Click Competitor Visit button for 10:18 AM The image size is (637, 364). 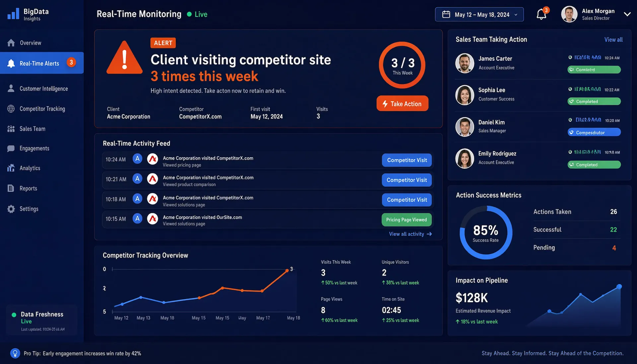click(x=407, y=200)
